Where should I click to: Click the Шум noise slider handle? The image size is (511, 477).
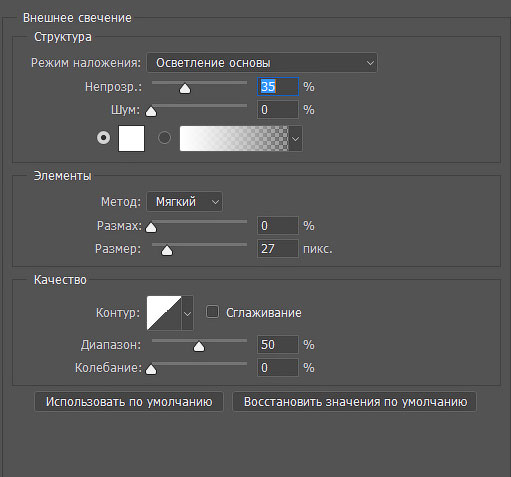click(151, 111)
